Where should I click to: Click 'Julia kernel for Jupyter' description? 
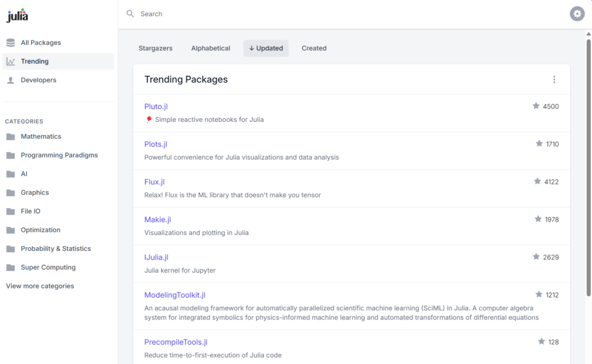click(180, 270)
